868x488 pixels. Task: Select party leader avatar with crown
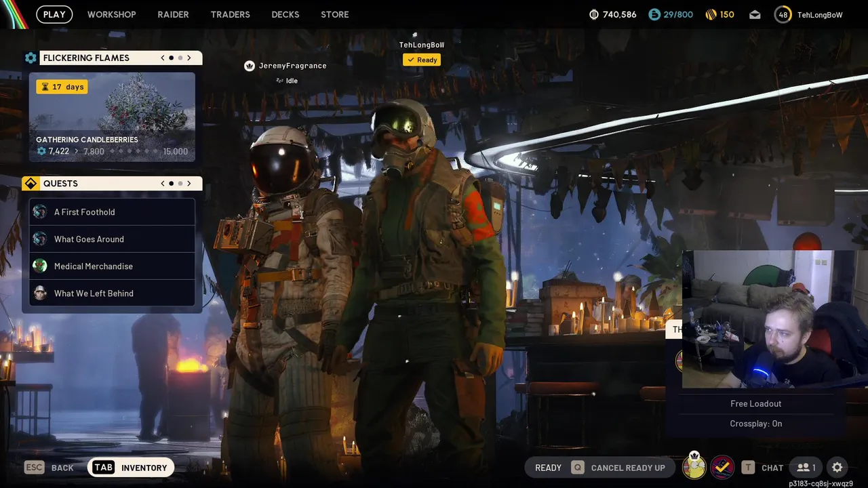pos(694,467)
